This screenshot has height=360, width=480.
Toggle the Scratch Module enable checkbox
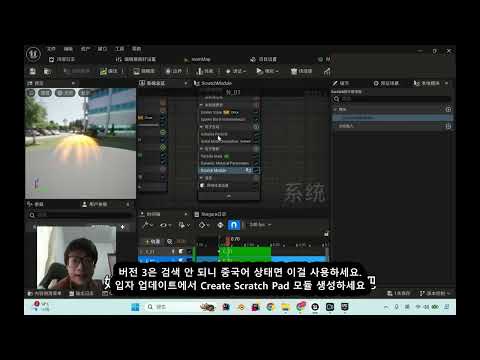[256, 170]
